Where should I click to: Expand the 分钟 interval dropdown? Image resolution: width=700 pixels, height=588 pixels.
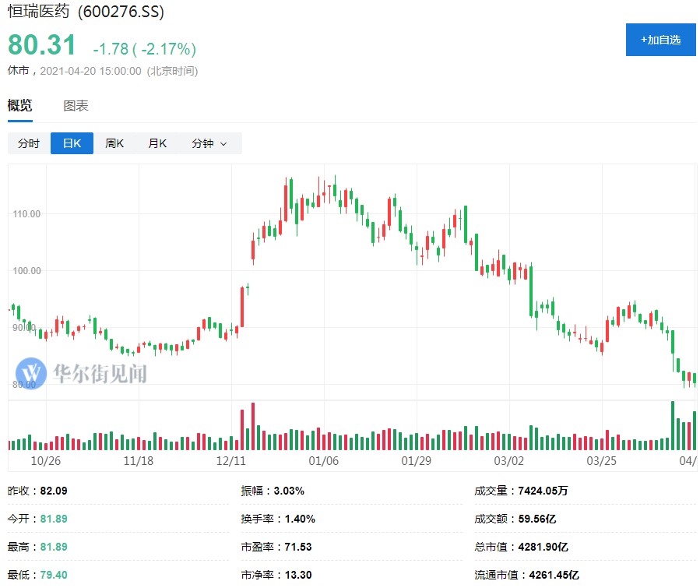click(x=208, y=143)
